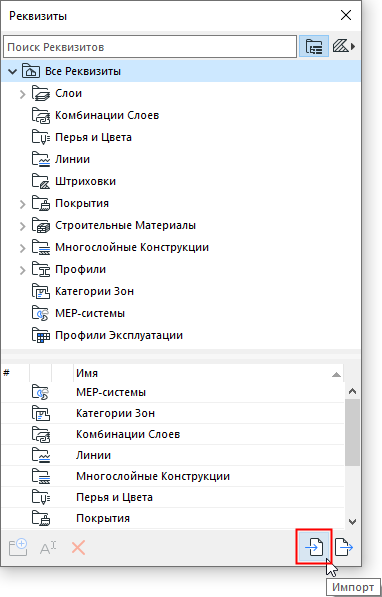The height and width of the screenshot is (597, 382).
Task: Expand the Профили tree folder
Action: click(x=22, y=270)
